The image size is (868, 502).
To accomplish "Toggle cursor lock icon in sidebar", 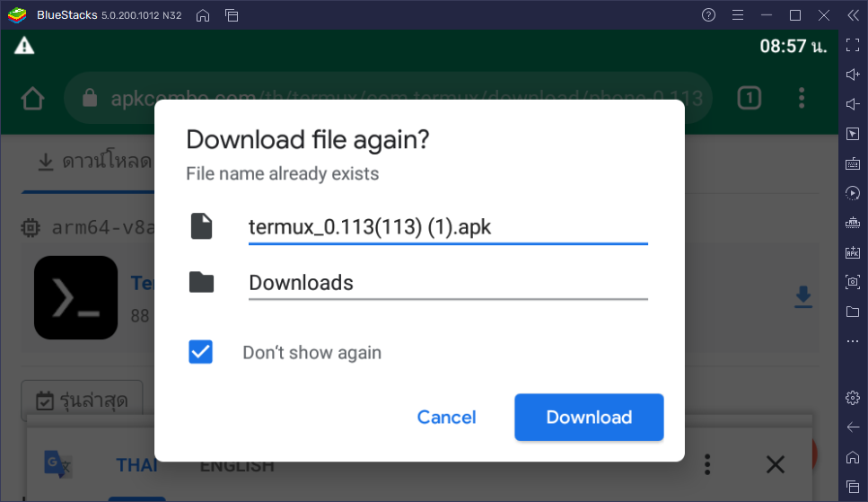I will pyautogui.click(x=853, y=134).
